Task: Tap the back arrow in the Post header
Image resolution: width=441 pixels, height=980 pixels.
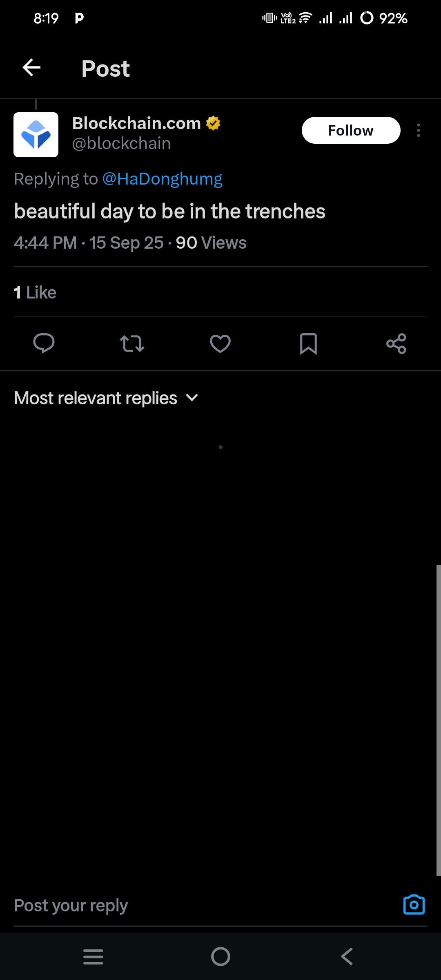Action: 31,67
